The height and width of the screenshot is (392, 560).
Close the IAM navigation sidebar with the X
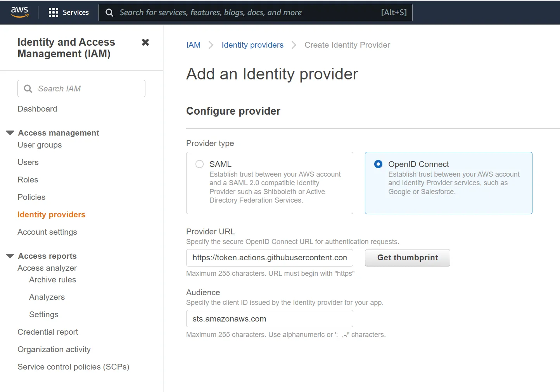click(x=145, y=42)
